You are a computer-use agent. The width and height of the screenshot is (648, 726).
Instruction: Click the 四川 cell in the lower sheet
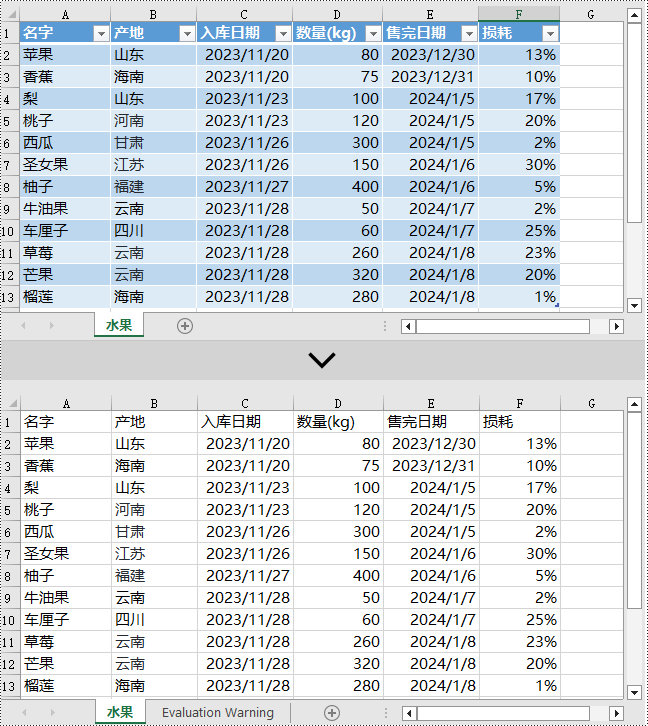coord(155,620)
